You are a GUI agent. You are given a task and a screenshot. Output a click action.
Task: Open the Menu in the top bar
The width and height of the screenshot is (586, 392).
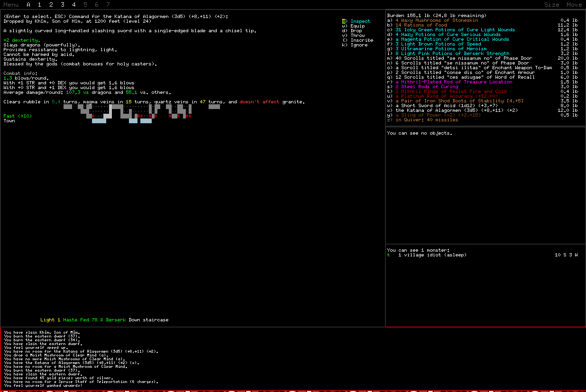[11, 5]
